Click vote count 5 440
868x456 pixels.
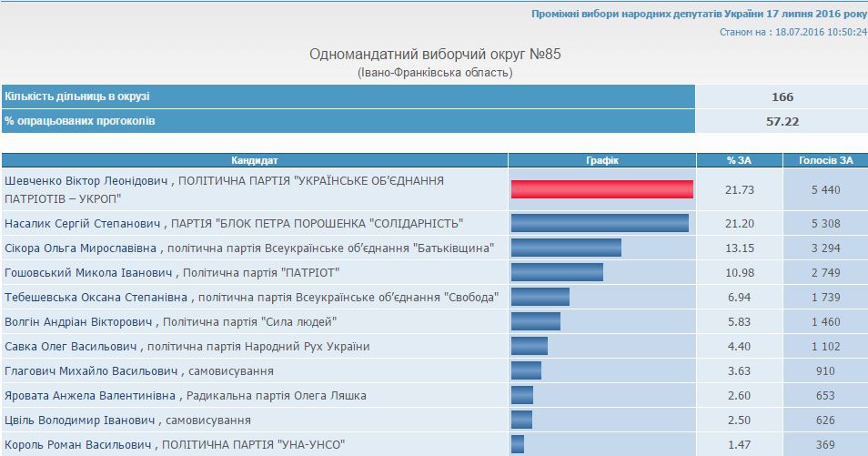tap(825, 189)
